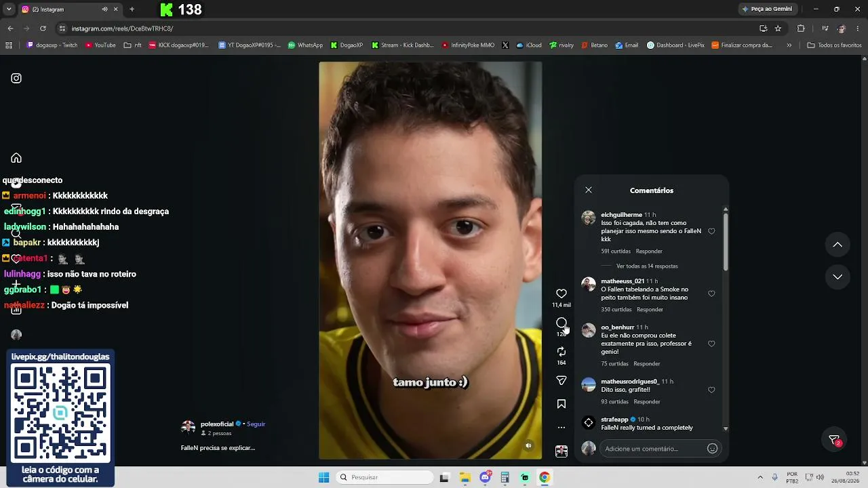Bookmark this page with the star icon
Viewport: 868px width, 488px height.
tap(778, 28)
